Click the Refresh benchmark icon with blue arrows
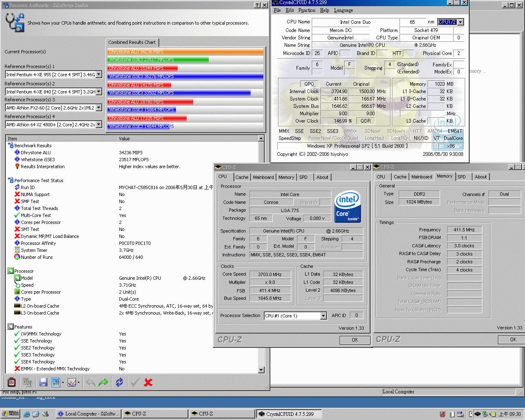525x420 pixels. point(119,382)
